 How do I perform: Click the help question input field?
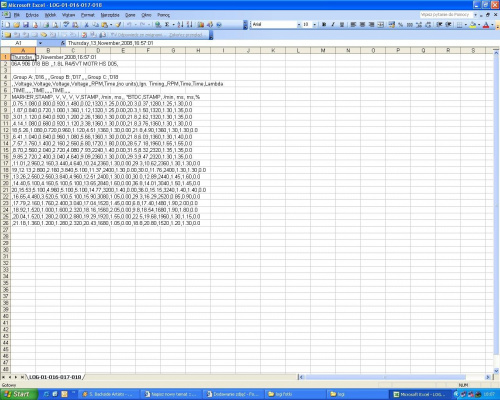pos(446,15)
